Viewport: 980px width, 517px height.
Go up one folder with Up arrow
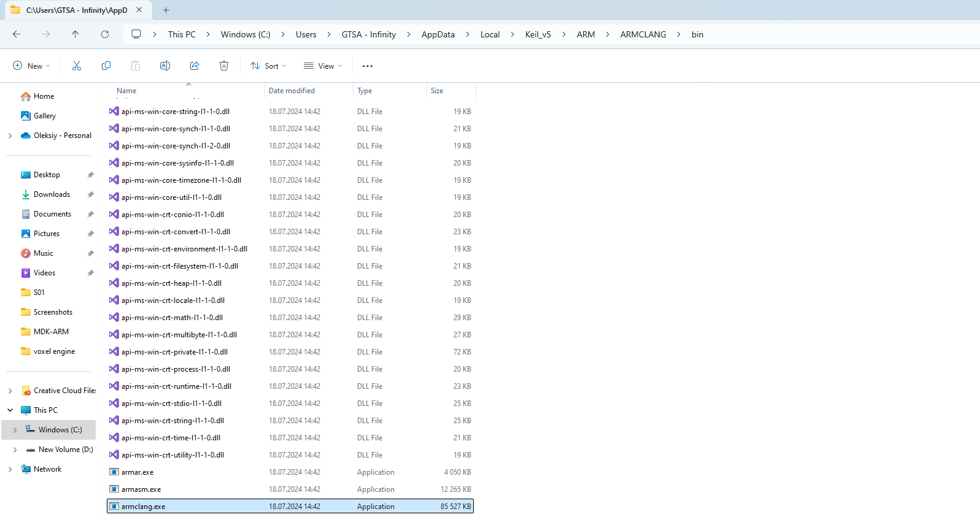point(75,34)
